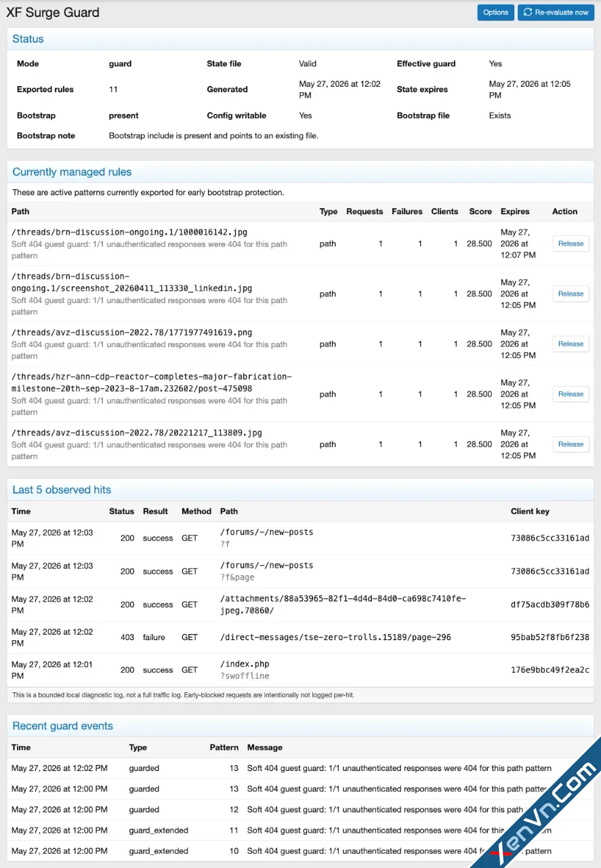Click the Mode value 'guard'
This screenshot has height=868, width=601.
click(x=120, y=64)
